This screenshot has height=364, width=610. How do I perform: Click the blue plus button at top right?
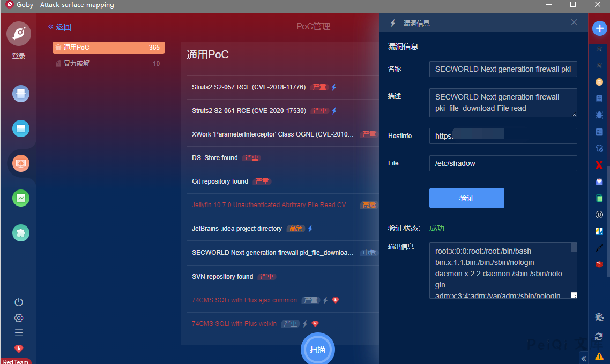pos(599,29)
